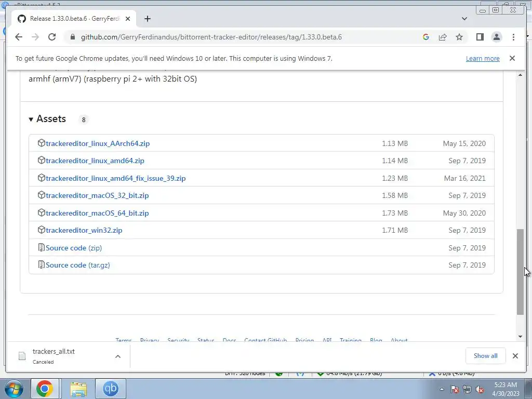The height and width of the screenshot is (399, 532).
Task: Download trackereditor_linux_AArch64.zip
Action: tap(98, 143)
